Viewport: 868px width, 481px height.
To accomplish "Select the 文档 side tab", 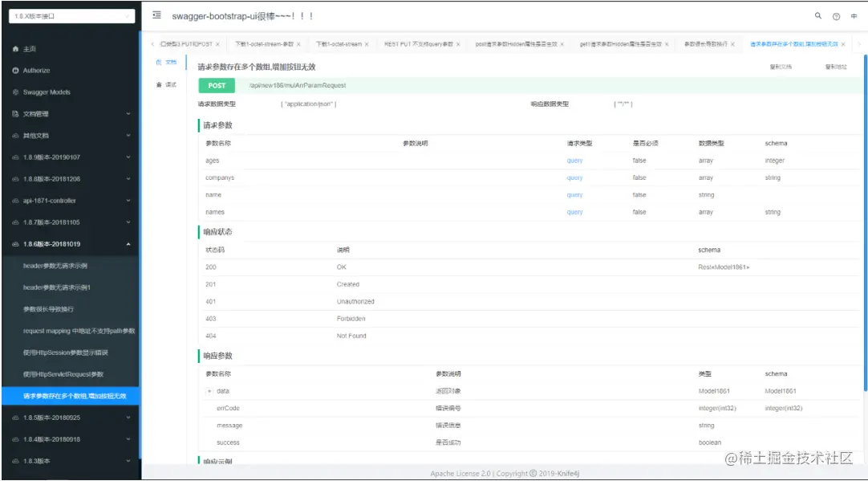I will pyautogui.click(x=167, y=62).
